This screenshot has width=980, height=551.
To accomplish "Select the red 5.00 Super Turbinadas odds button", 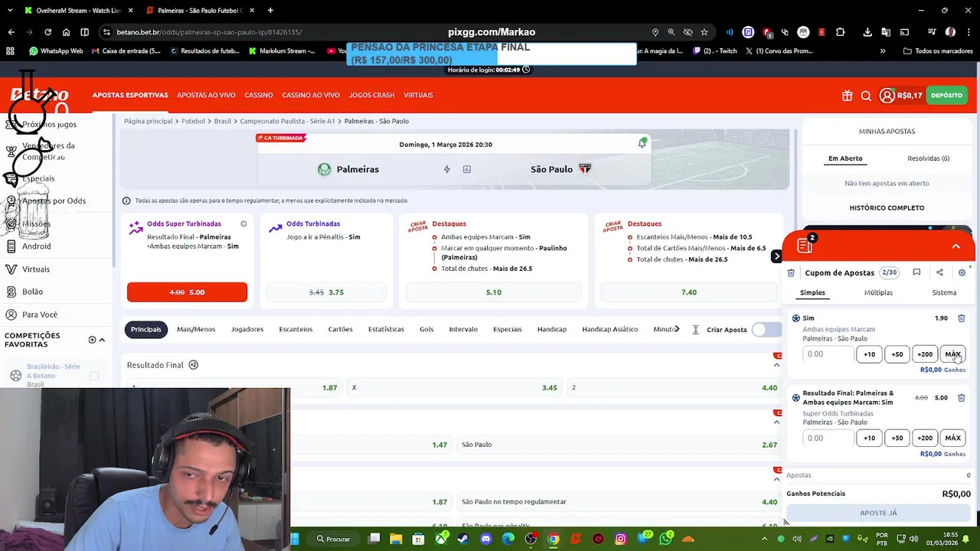I will point(187,292).
